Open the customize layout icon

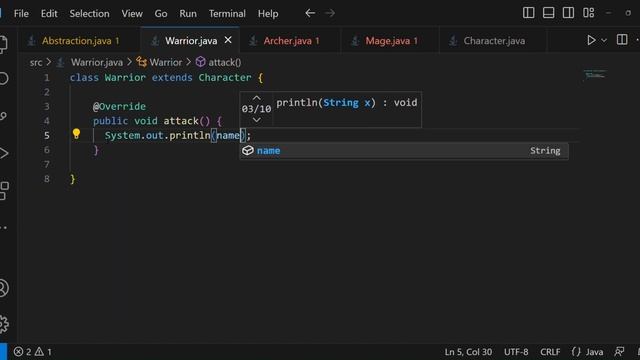tap(589, 13)
